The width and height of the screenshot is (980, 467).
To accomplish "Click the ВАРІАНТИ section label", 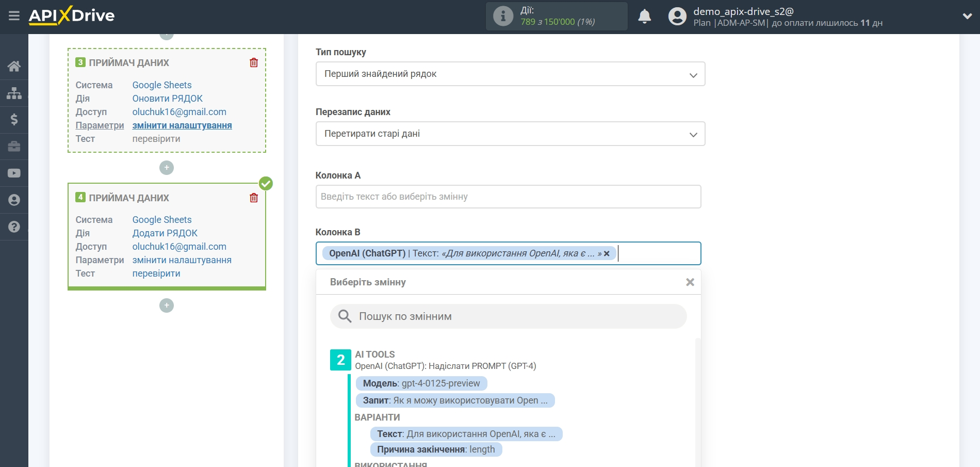I will click(377, 417).
